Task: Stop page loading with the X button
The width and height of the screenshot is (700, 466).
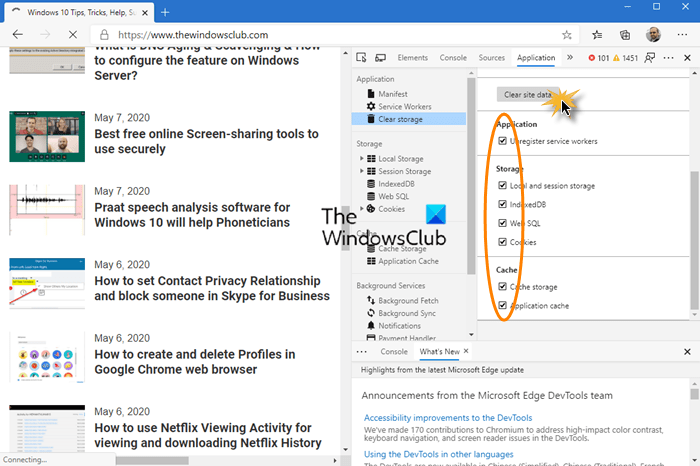Action: (x=73, y=34)
